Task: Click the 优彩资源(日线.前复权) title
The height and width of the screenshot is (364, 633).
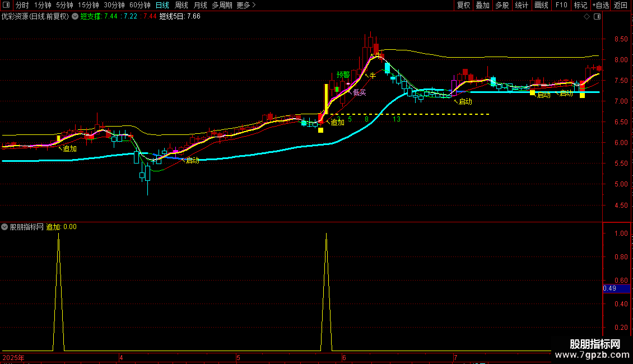Action: pyautogui.click(x=35, y=17)
